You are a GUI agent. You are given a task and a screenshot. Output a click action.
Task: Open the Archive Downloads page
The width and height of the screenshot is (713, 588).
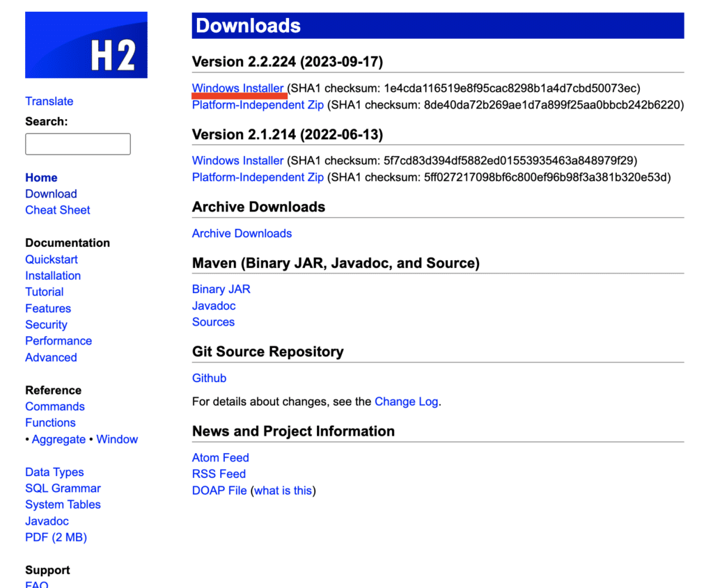[x=242, y=233]
